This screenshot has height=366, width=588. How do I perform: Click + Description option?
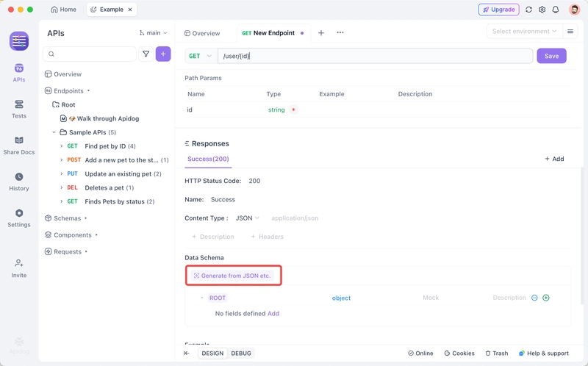tap(213, 237)
